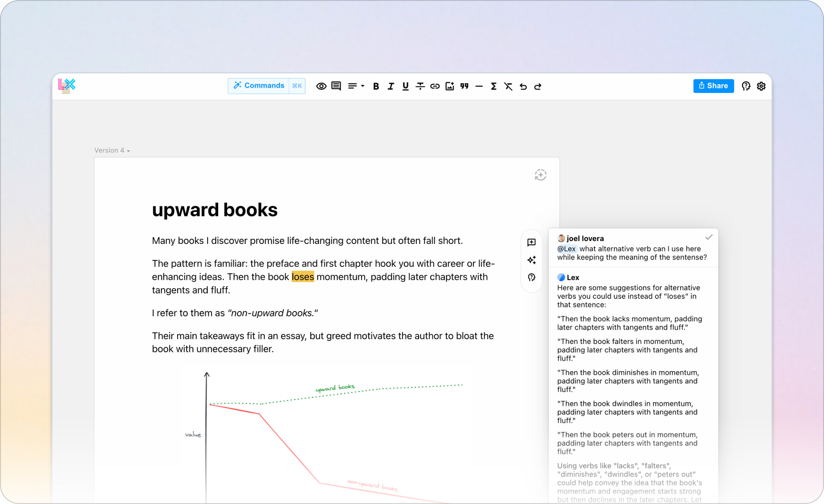
Task: Toggle bold formatting
Action: click(x=376, y=86)
